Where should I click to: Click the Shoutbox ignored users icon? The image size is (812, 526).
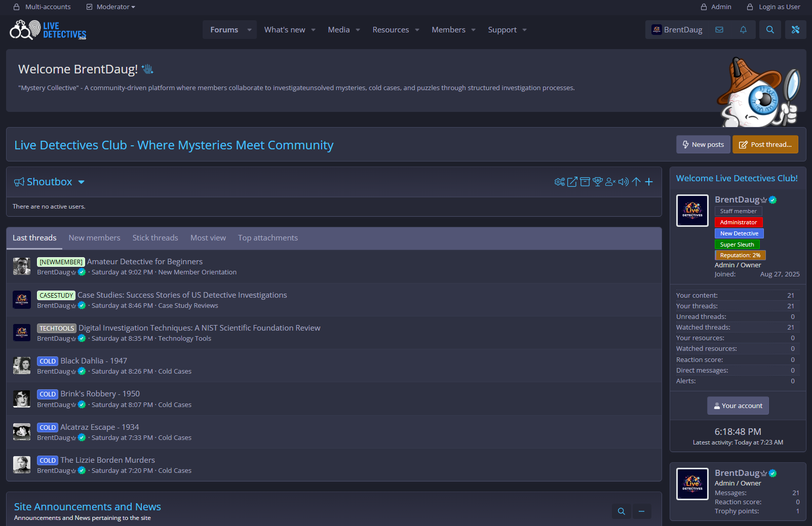[x=610, y=182]
